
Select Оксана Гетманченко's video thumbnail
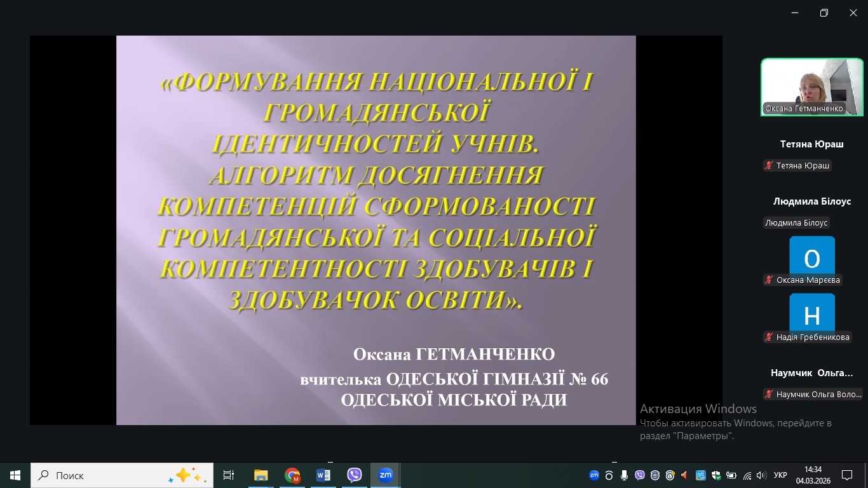[x=811, y=86]
